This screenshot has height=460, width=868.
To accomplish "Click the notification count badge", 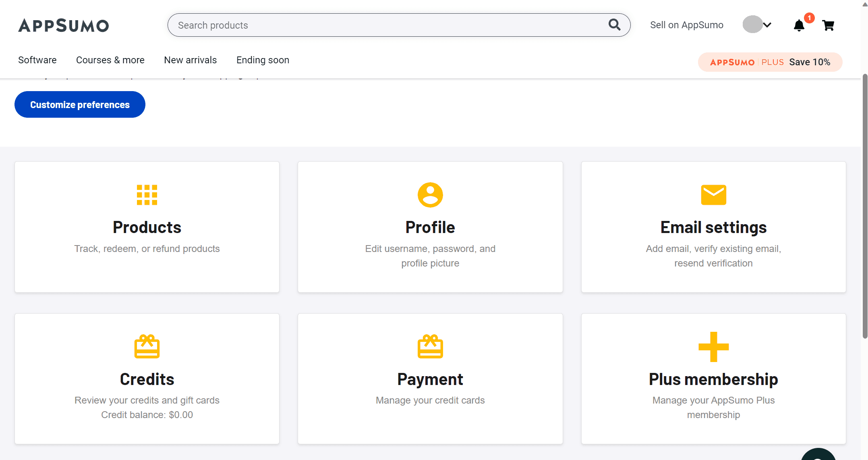I will pyautogui.click(x=809, y=18).
